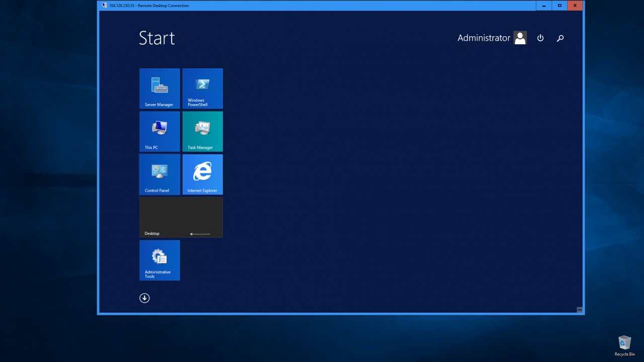Image resolution: width=644 pixels, height=362 pixels.
Task: Open the Remote Desktop Connection system menu icon
Action: click(x=104, y=6)
